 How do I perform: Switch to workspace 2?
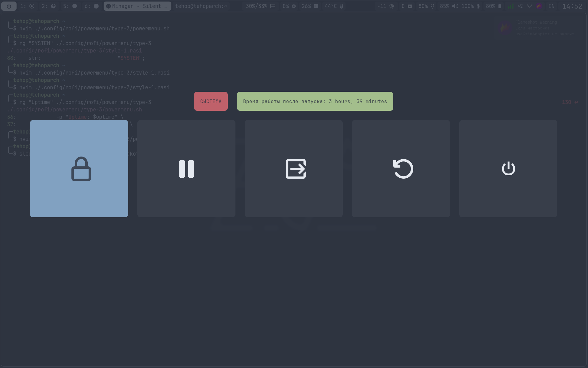(49, 6)
